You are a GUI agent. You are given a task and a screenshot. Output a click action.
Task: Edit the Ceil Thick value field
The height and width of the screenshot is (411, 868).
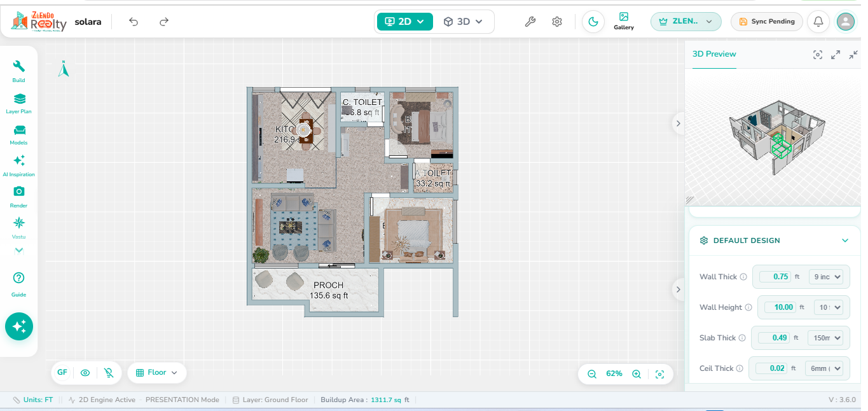tap(772, 368)
